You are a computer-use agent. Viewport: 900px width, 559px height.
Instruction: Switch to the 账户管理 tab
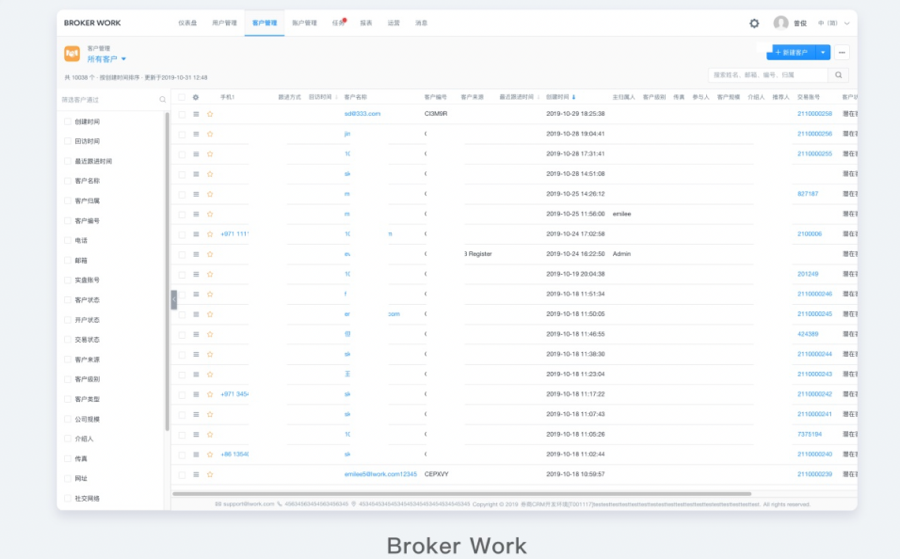click(x=304, y=23)
